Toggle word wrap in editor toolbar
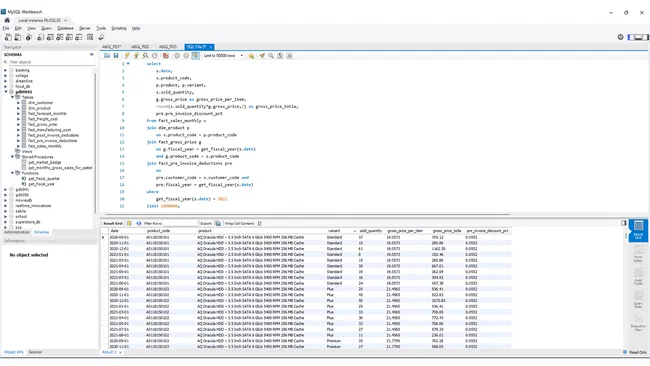 [289, 56]
